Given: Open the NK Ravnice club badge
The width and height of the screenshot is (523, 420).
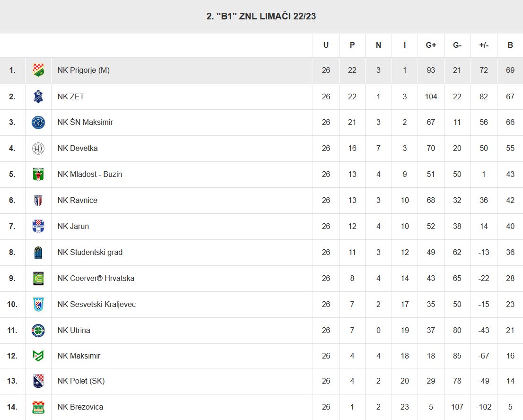Looking at the screenshot, I should 38,200.
